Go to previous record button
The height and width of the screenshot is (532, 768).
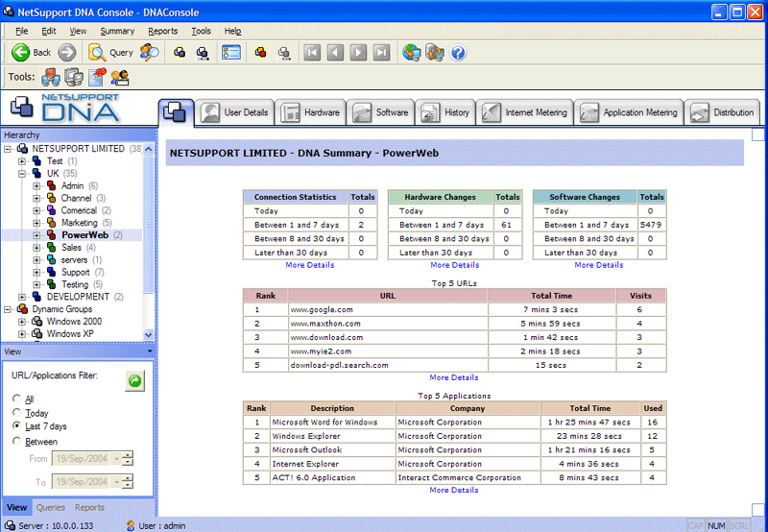pos(335,53)
